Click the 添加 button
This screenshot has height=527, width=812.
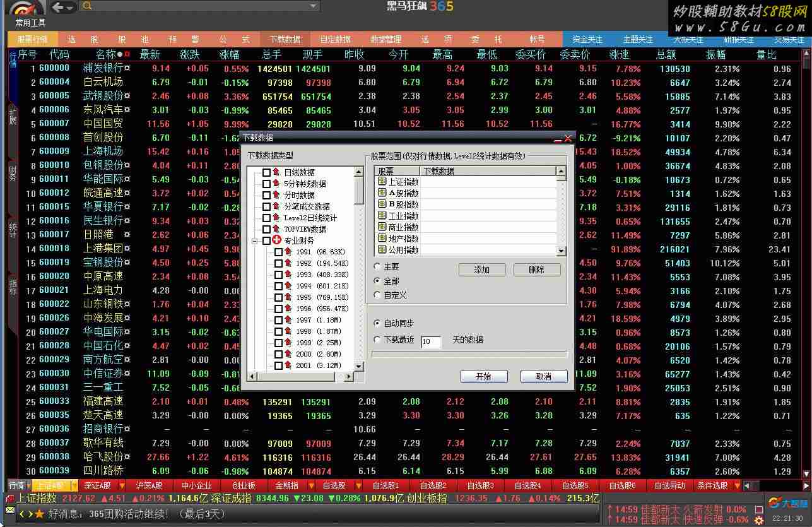coord(482,269)
